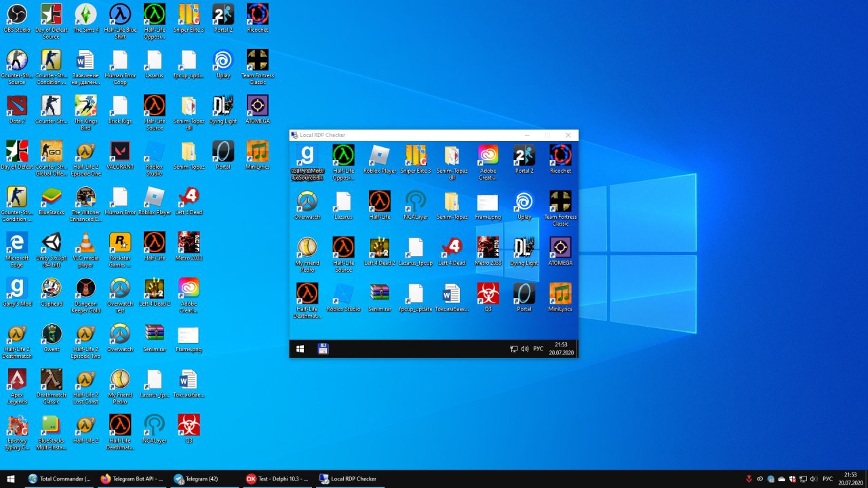This screenshot has width=868, height=488.
Task: Select NCALayer icon in RDP Checker window
Action: point(416,205)
